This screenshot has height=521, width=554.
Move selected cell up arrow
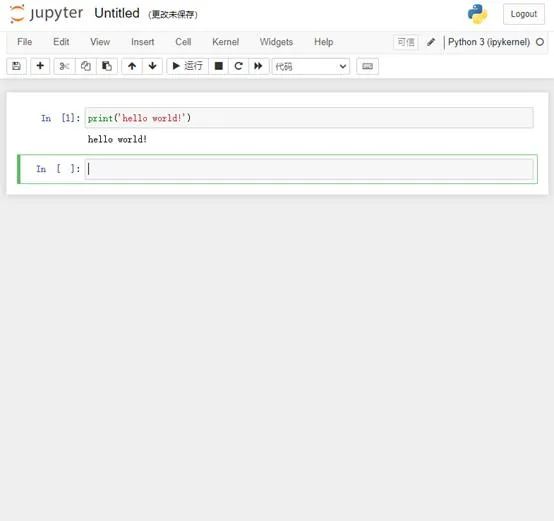132,66
